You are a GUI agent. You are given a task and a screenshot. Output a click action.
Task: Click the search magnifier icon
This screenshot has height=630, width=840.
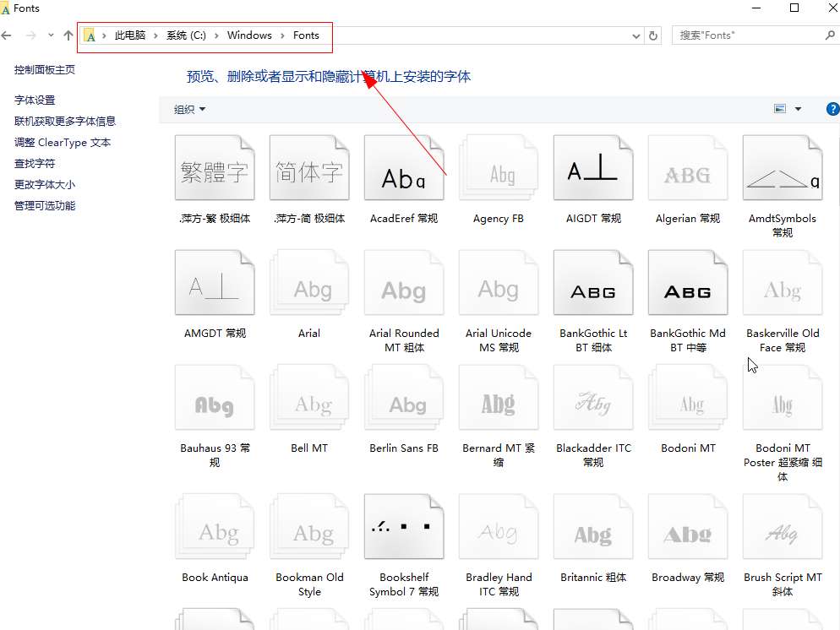coord(830,35)
